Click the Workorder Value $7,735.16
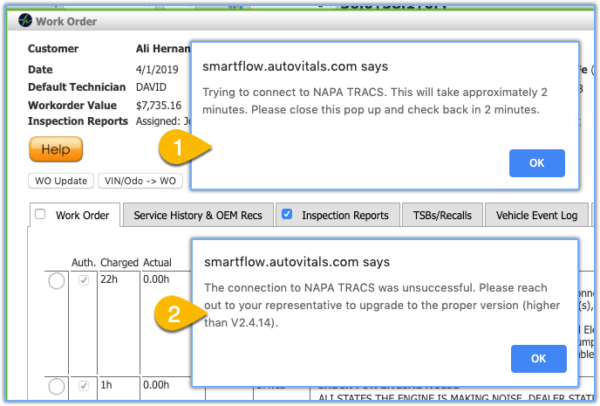This screenshot has height=406, width=600. click(x=158, y=105)
